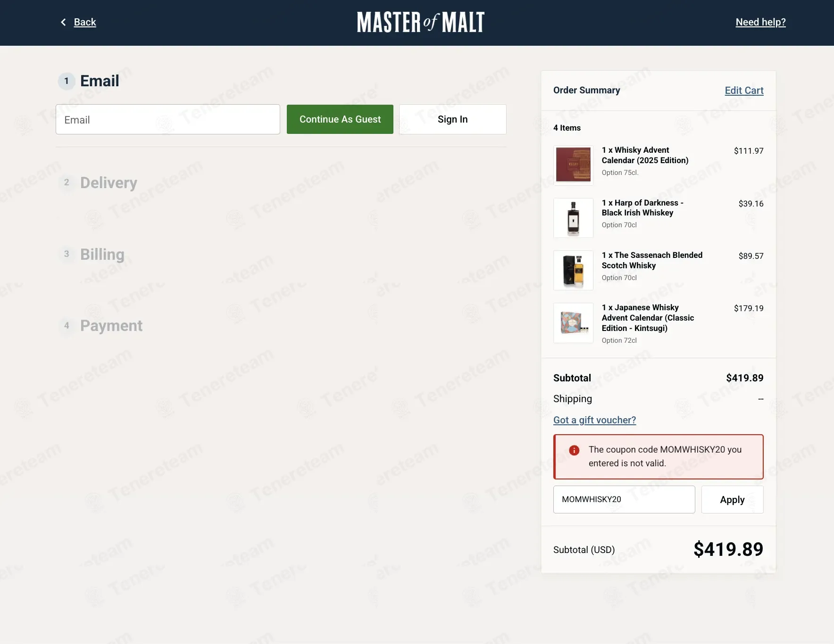Image resolution: width=834 pixels, height=644 pixels.
Task: Click the $39.16 price
Action: click(x=751, y=204)
